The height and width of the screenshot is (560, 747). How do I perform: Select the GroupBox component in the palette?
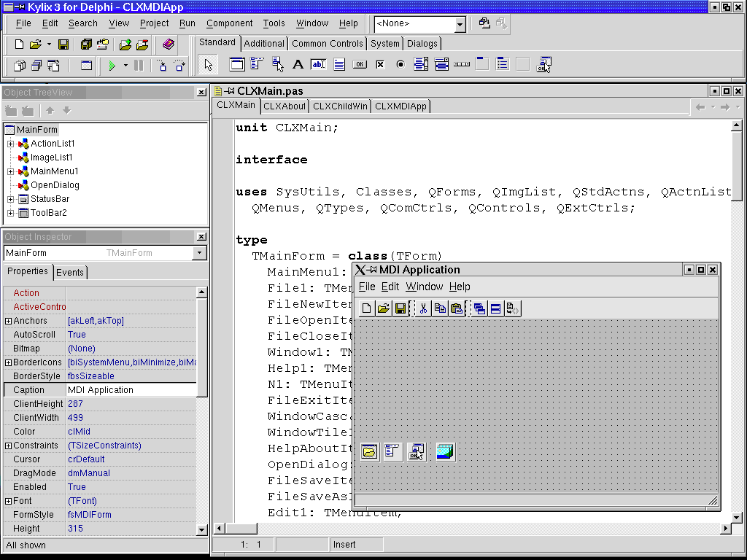point(483,64)
